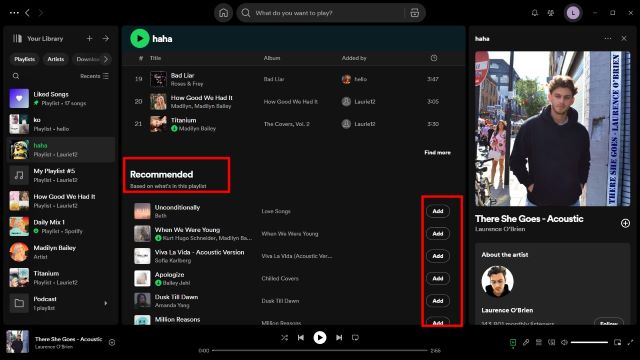Open Friend Activity icon
The width and height of the screenshot is (640, 360).
point(551,13)
